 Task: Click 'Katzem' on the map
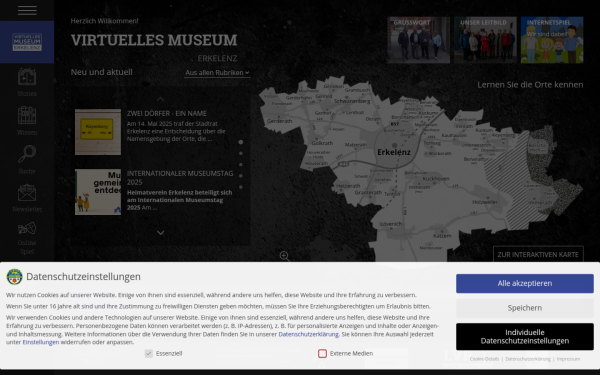(x=442, y=236)
